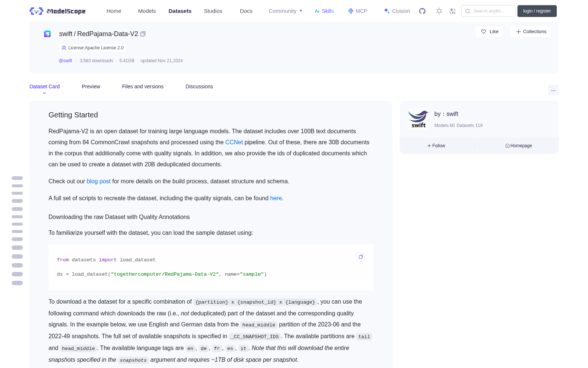
Task: Open swift's Homepage
Action: pyautogui.click(x=519, y=146)
